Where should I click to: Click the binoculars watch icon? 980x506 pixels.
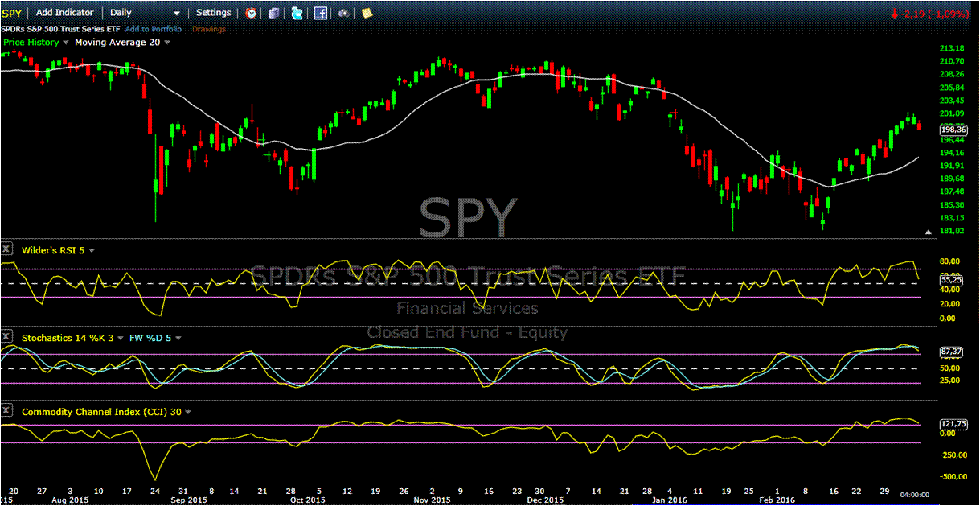click(x=343, y=13)
